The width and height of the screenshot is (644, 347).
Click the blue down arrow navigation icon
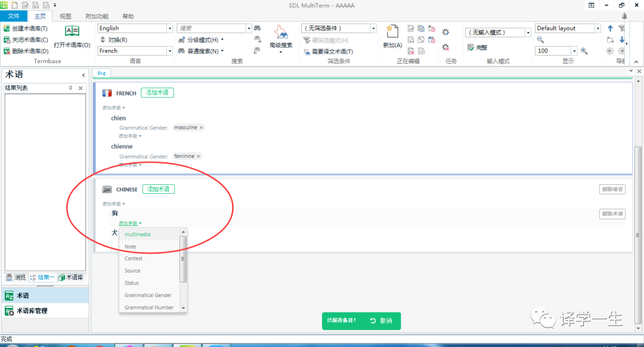(622, 39)
